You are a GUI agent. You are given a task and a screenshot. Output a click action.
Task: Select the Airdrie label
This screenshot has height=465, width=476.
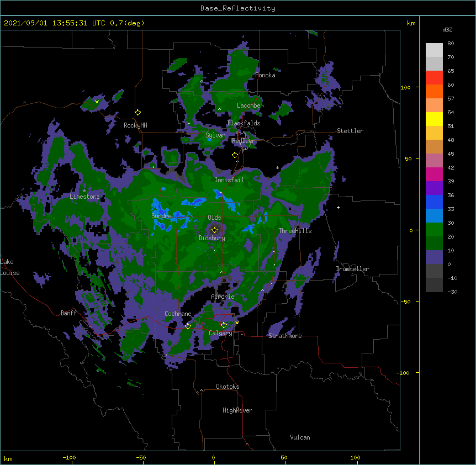click(x=223, y=297)
